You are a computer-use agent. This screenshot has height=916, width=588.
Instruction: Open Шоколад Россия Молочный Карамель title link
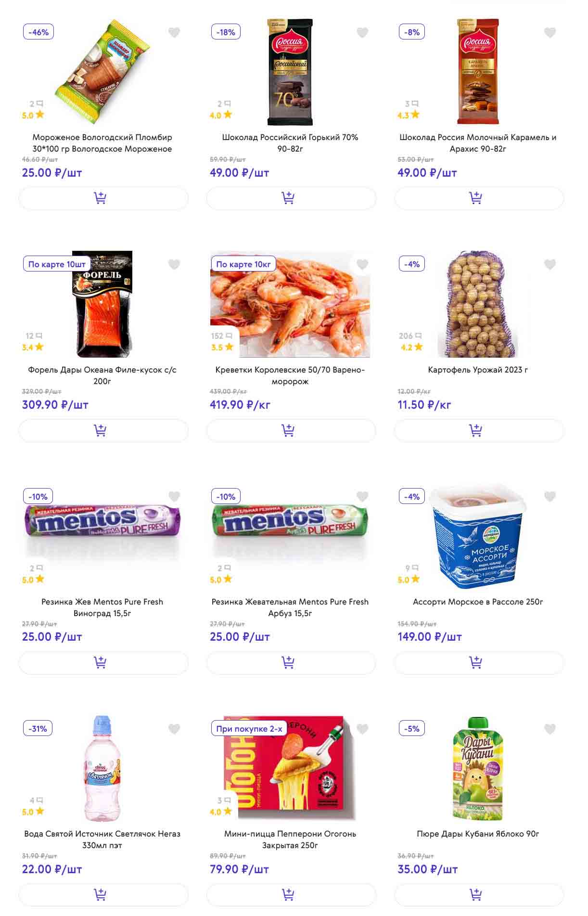tap(478, 143)
